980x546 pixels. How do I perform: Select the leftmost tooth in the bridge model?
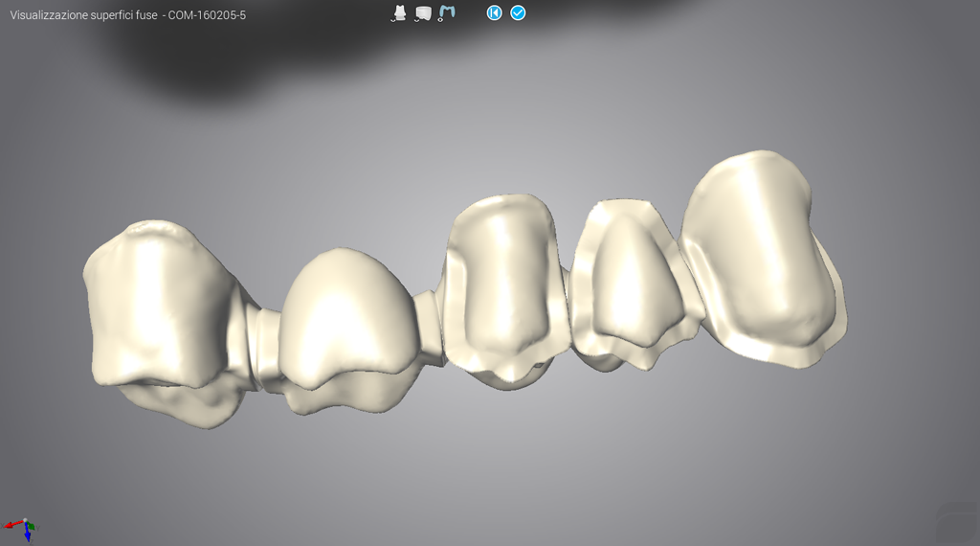click(x=163, y=322)
